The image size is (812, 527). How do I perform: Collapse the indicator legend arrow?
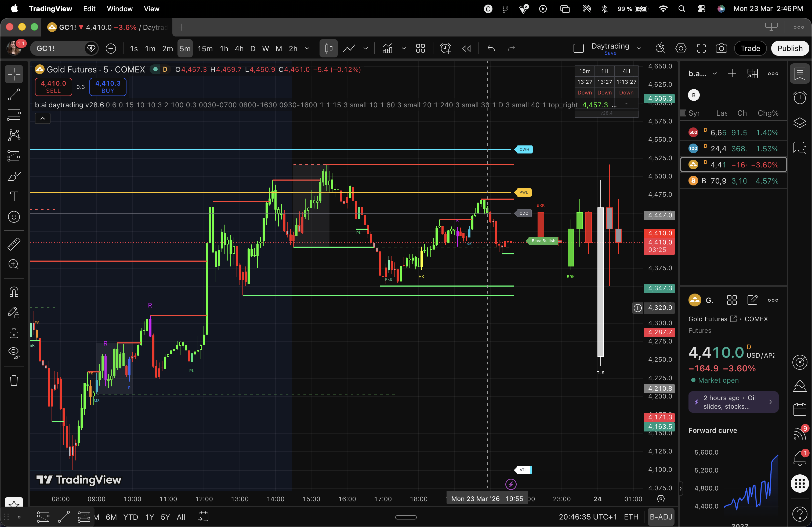point(43,118)
